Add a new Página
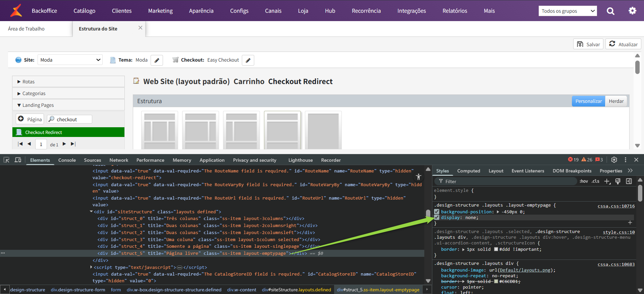The width and height of the screenshot is (644, 294). coord(30,119)
